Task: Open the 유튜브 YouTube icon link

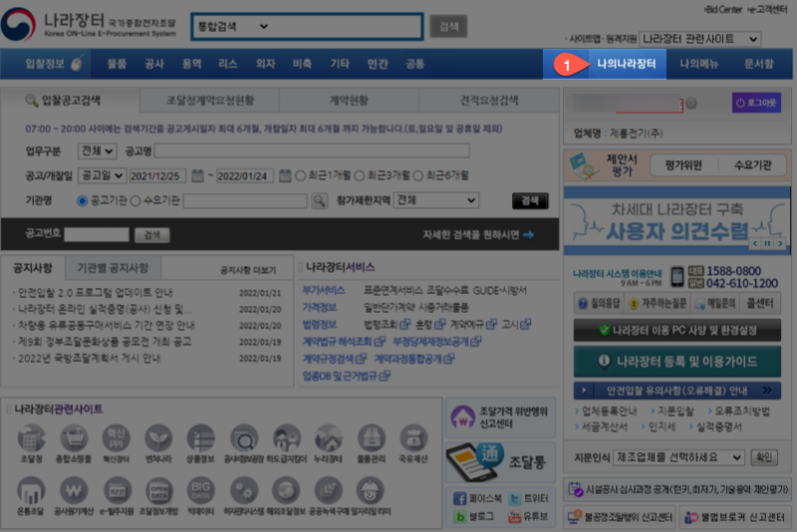Action: pyautogui.click(x=514, y=517)
